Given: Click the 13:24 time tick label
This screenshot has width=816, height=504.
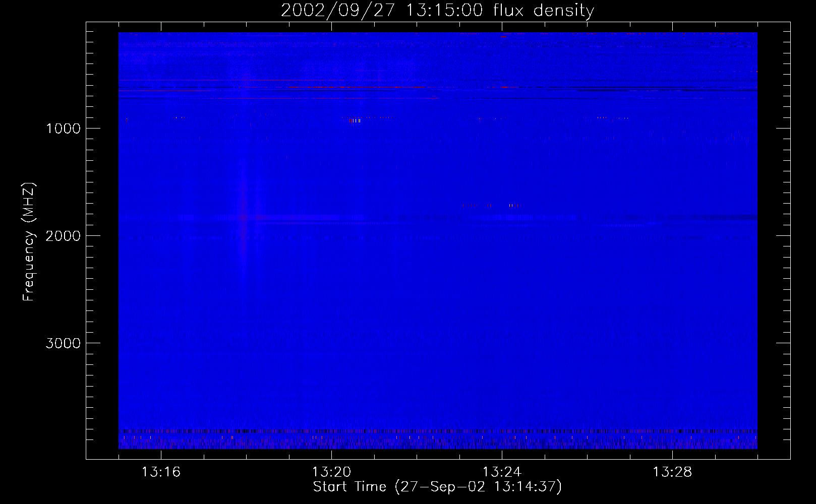Looking at the screenshot, I should pyautogui.click(x=502, y=472).
